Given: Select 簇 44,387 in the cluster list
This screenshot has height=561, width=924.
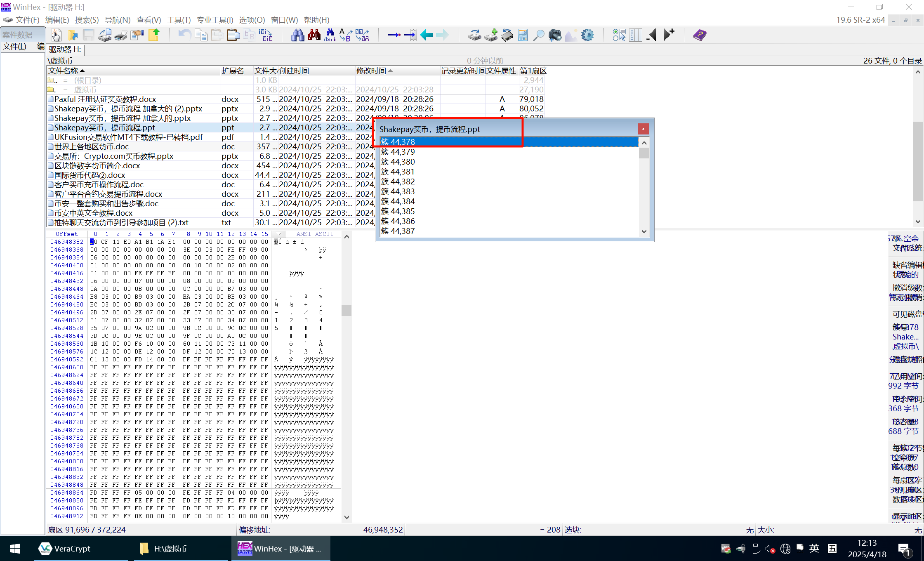Looking at the screenshot, I should pyautogui.click(x=509, y=231).
